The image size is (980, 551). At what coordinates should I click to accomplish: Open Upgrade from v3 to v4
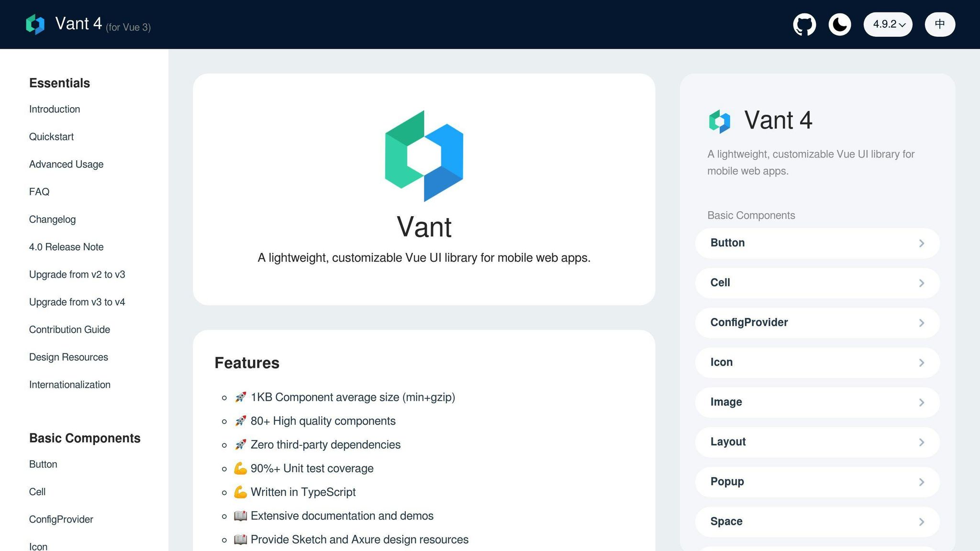pos(77,302)
